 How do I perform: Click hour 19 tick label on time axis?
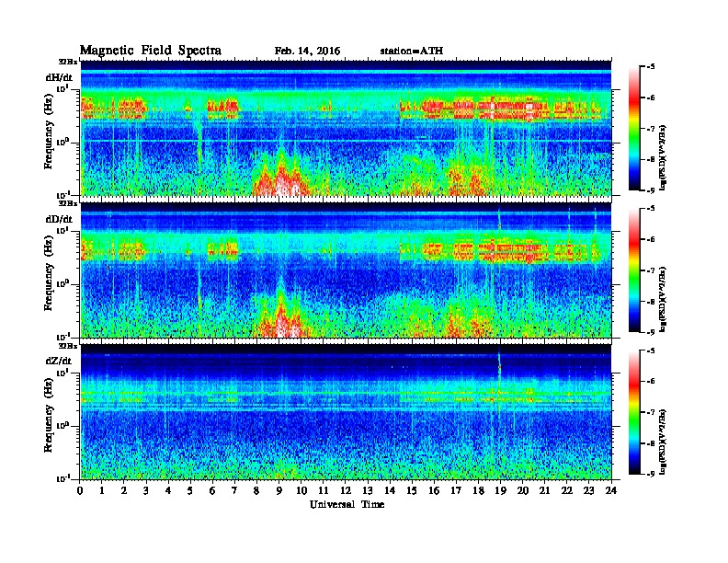click(500, 490)
